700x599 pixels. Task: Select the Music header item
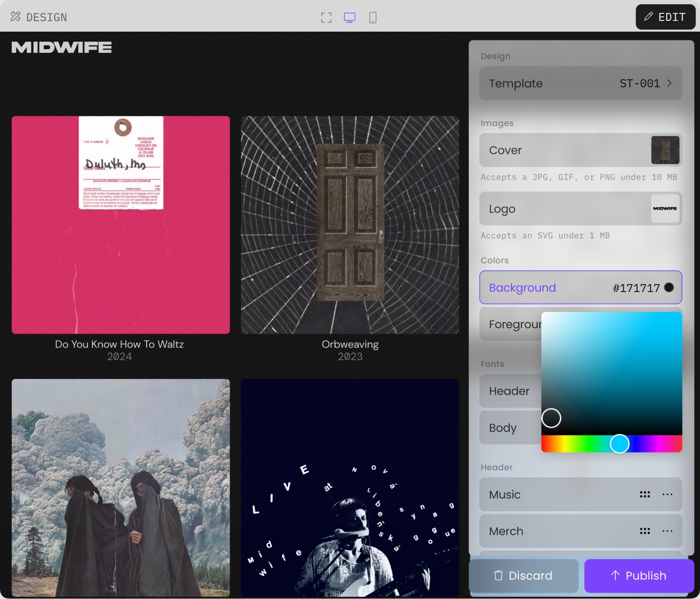(580, 494)
